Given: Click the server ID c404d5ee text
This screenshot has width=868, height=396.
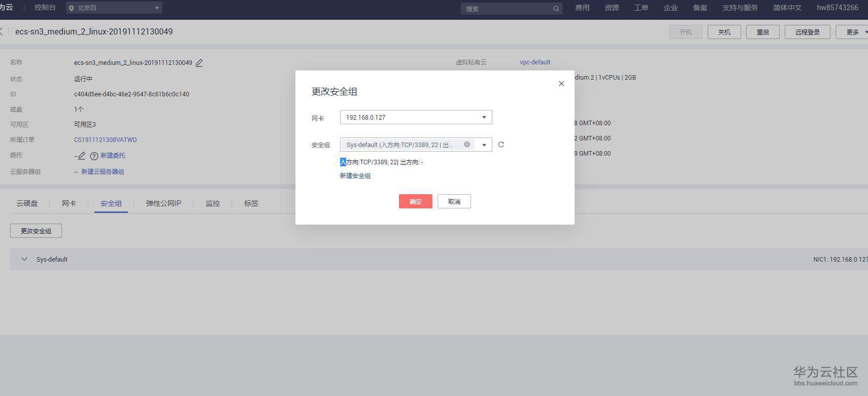Looking at the screenshot, I should [x=131, y=94].
